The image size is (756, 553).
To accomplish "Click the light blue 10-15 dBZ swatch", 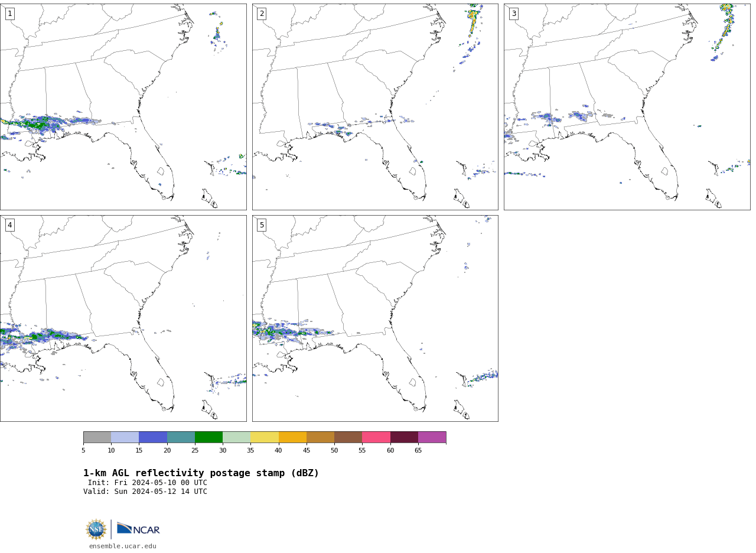I will [x=125, y=437].
